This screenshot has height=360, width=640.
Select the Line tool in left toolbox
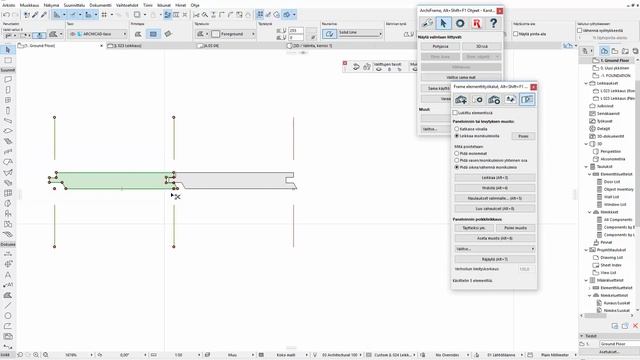[8, 305]
